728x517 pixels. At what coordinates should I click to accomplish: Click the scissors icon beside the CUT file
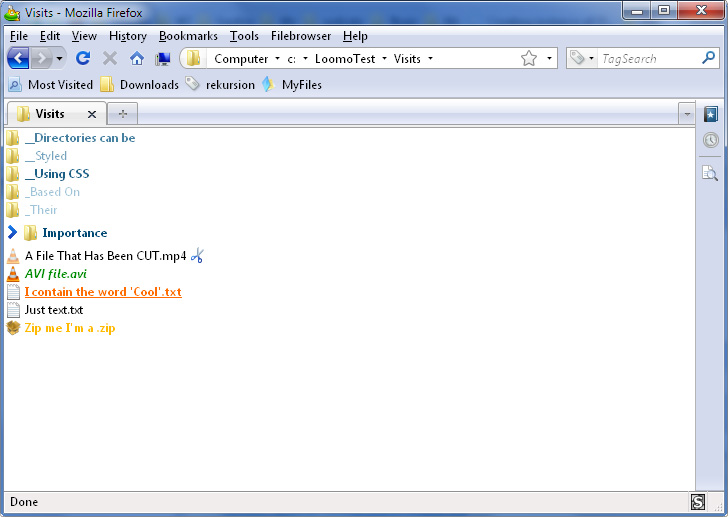coord(197,255)
